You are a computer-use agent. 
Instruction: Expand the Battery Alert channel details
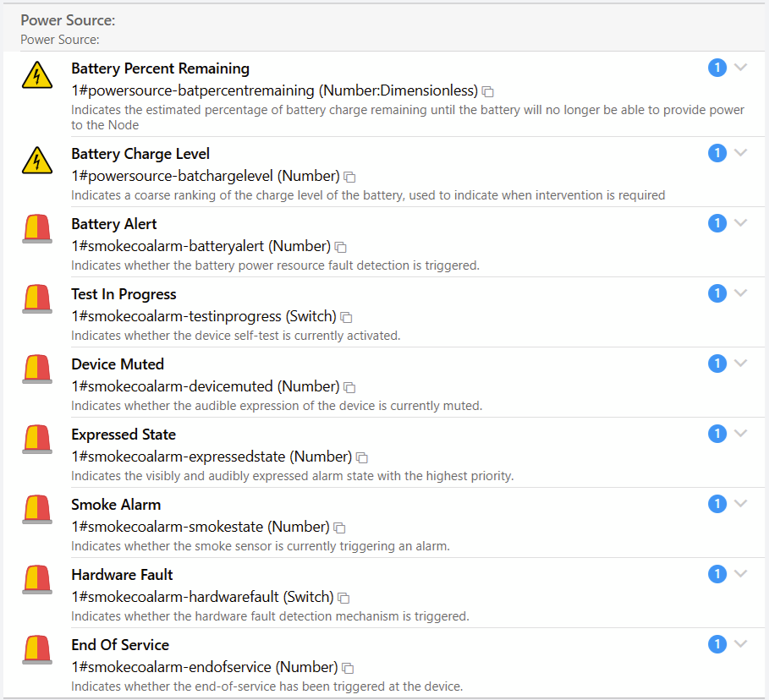click(741, 223)
